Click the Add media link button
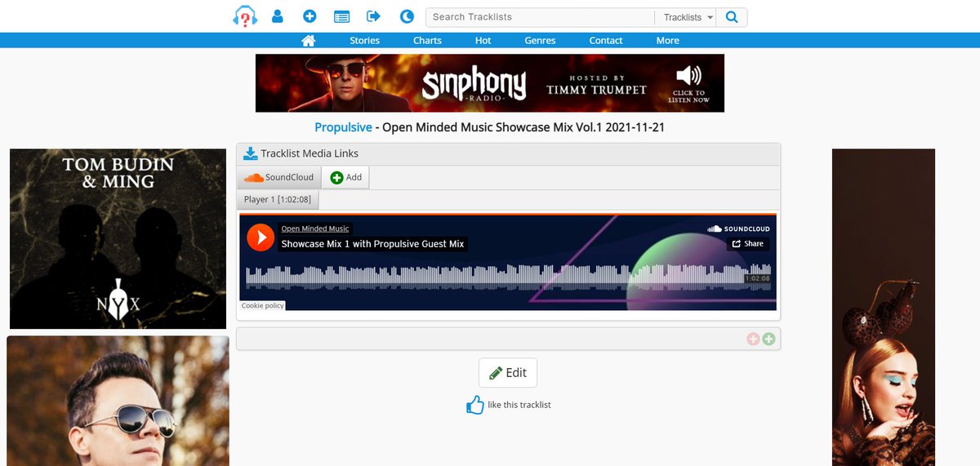 point(345,177)
